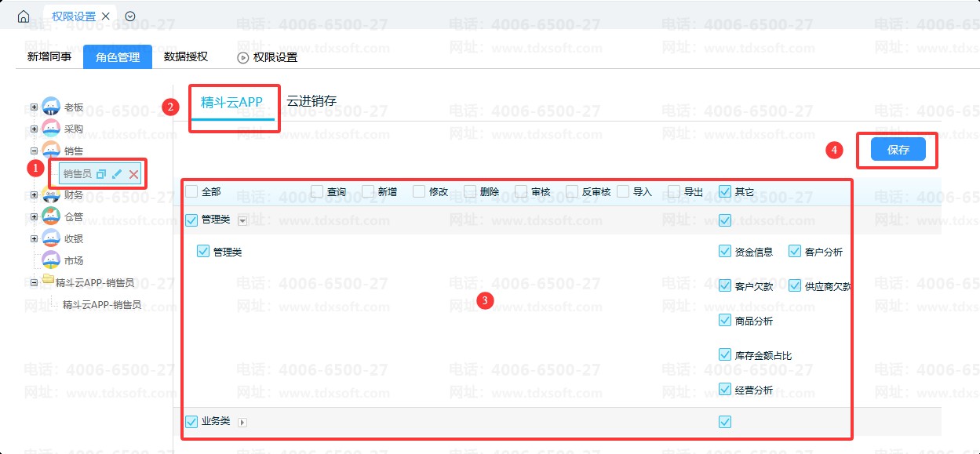Viewport: 980px width, 454px height.
Task: Uncheck the 客户分析 checkbox
Action: click(x=795, y=252)
